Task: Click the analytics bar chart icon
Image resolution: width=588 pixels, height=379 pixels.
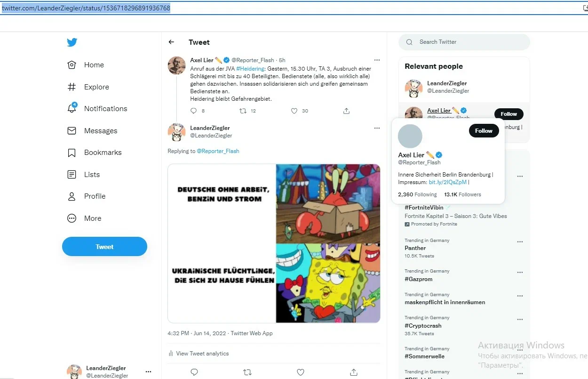Action: [170, 354]
